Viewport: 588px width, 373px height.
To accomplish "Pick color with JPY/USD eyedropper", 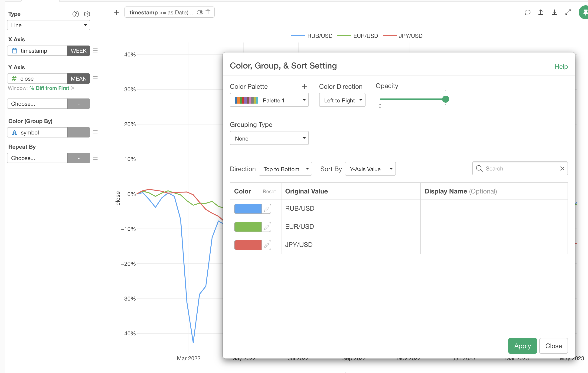I will pyautogui.click(x=266, y=245).
